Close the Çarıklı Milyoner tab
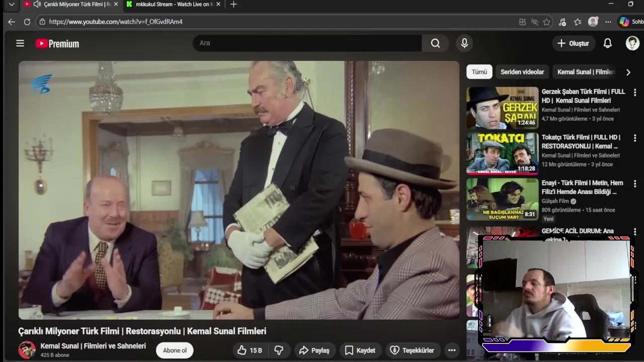 [x=116, y=4]
